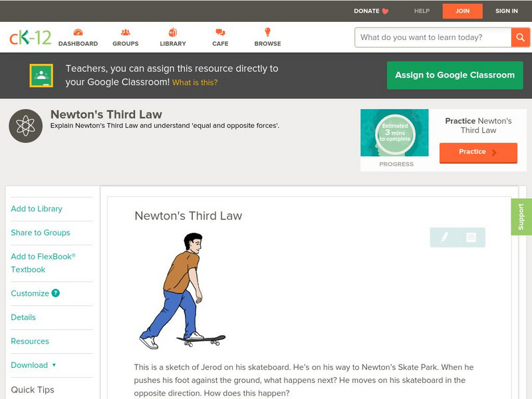This screenshot has height=399, width=532.
Task: Open the Resources link
Action: [x=30, y=341]
